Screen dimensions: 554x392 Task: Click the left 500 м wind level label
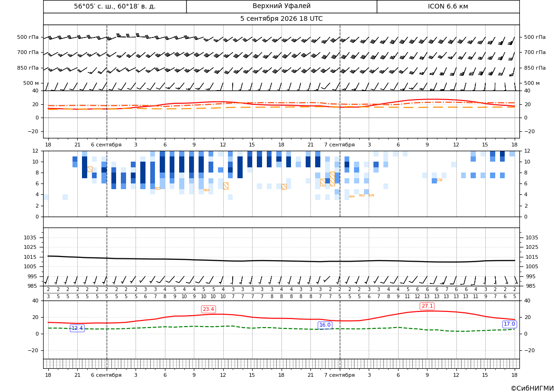(31, 83)
